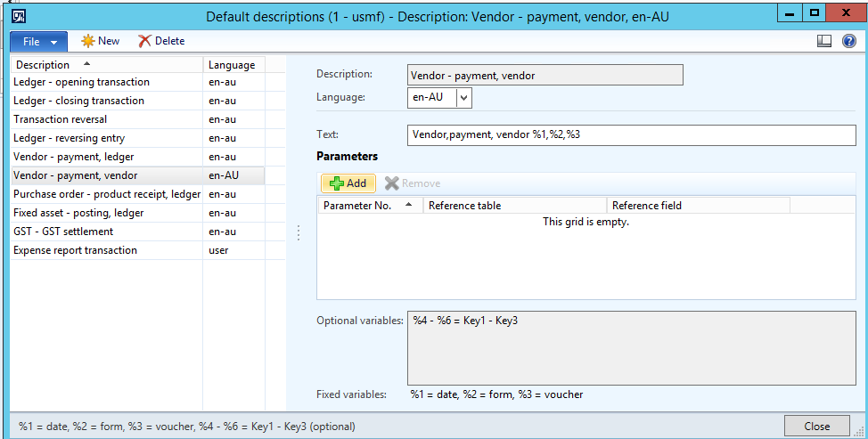Click inside the Text input field

point(631,134)
